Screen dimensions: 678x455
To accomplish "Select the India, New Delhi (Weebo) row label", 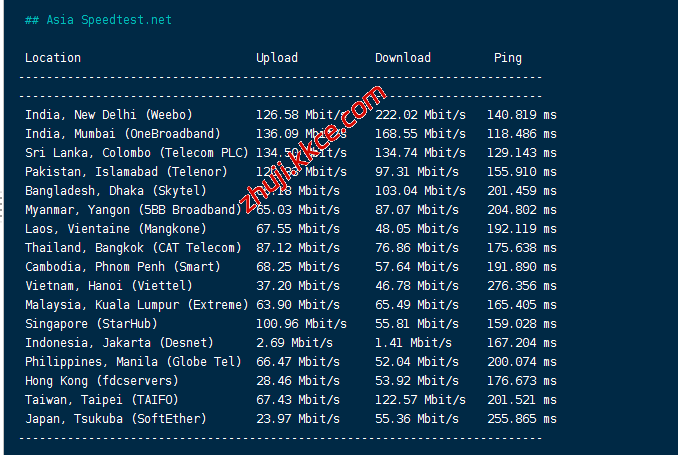I will coord(109,115).
